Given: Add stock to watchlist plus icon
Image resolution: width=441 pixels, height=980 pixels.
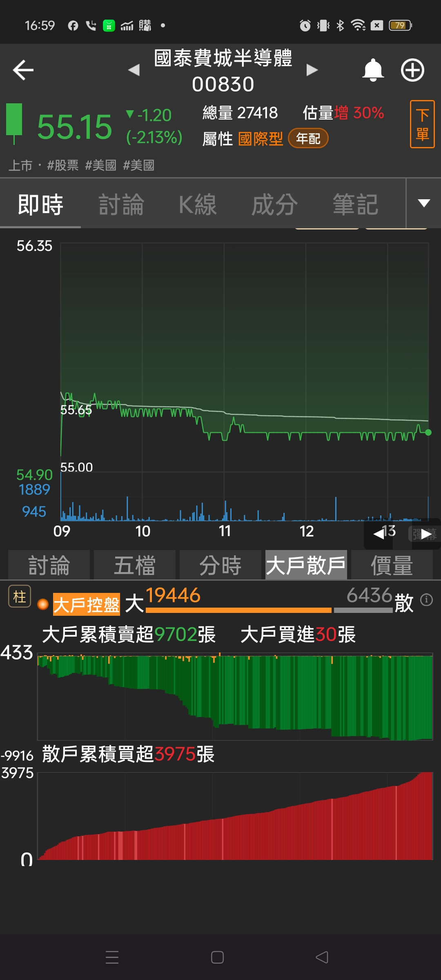Looking at the screenshot, I should 412,70.
